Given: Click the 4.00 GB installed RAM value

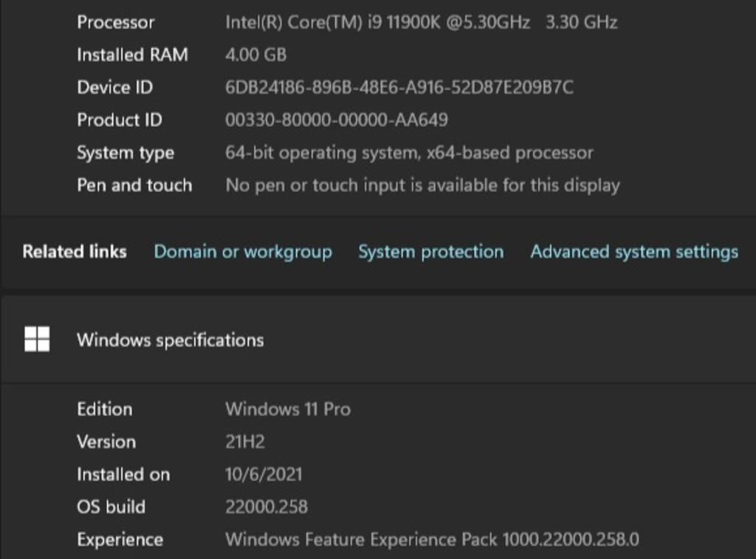Looking at the screenshot, I should 255,55.
